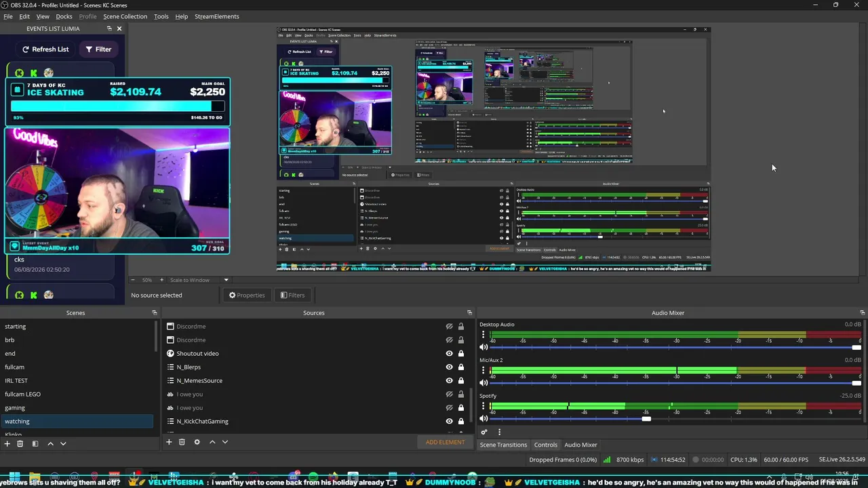Open the File menu
Viewport: 868px width, 488px height.
[x=8, y=16]
